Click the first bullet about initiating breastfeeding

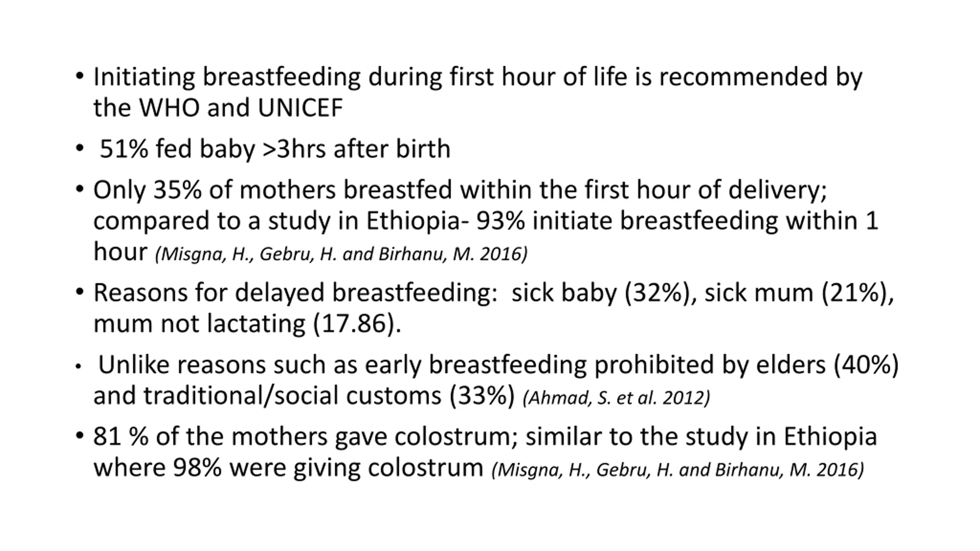(x=477, y=77)
